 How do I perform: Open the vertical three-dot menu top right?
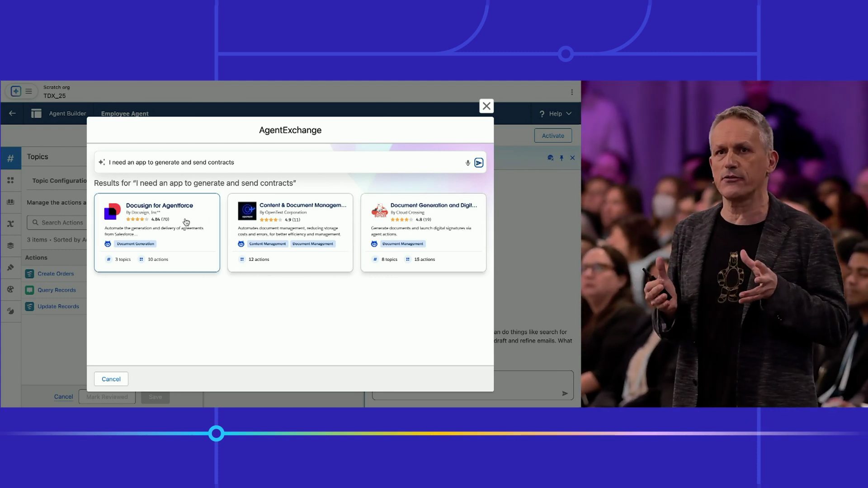tap(572, 92)
